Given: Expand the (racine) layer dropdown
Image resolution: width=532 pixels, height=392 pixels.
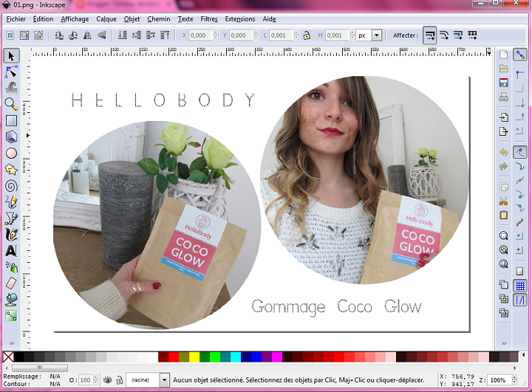Looking at the screenshot, I should 164,379.
